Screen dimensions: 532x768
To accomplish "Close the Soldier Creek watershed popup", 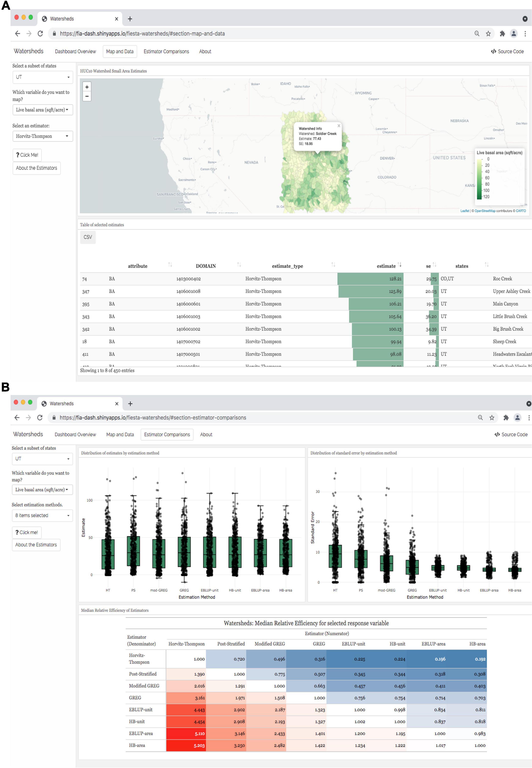I will point(339,126).
